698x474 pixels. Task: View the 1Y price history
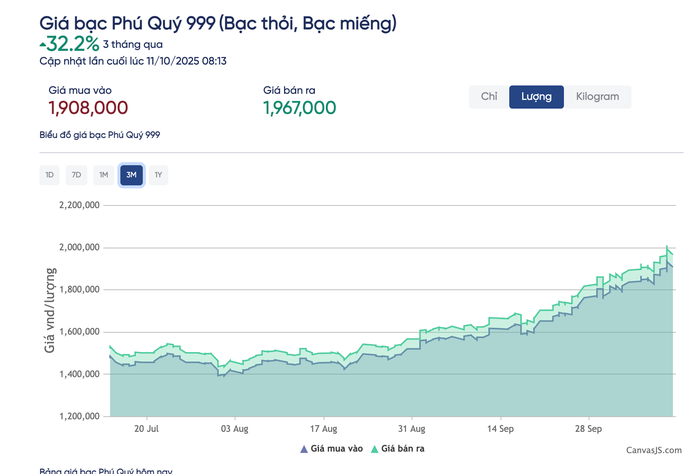158,175
